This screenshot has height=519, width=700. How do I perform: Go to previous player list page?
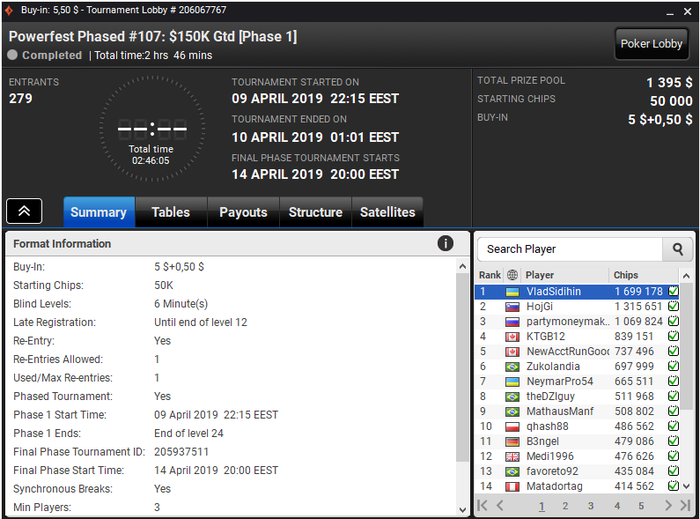coord(500,505)
